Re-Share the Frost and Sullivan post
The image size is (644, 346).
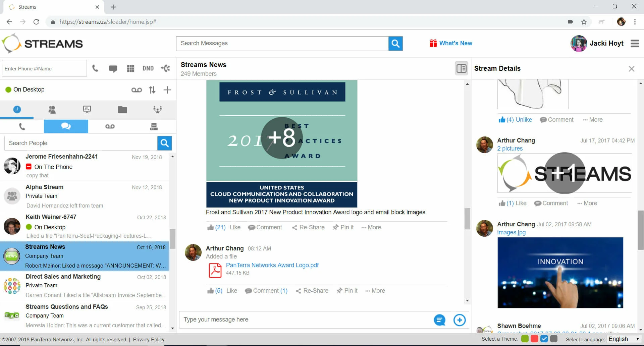point(308,227)
